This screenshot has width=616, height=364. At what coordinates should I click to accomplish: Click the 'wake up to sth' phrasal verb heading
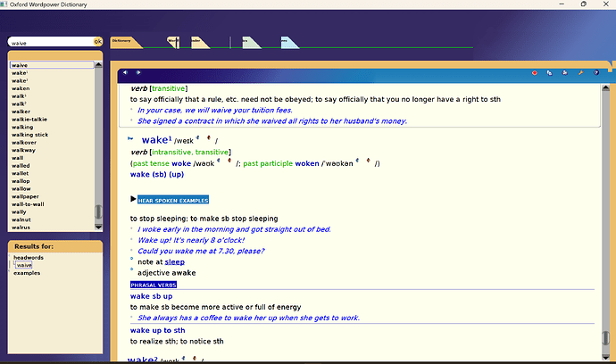click(157, 330)
